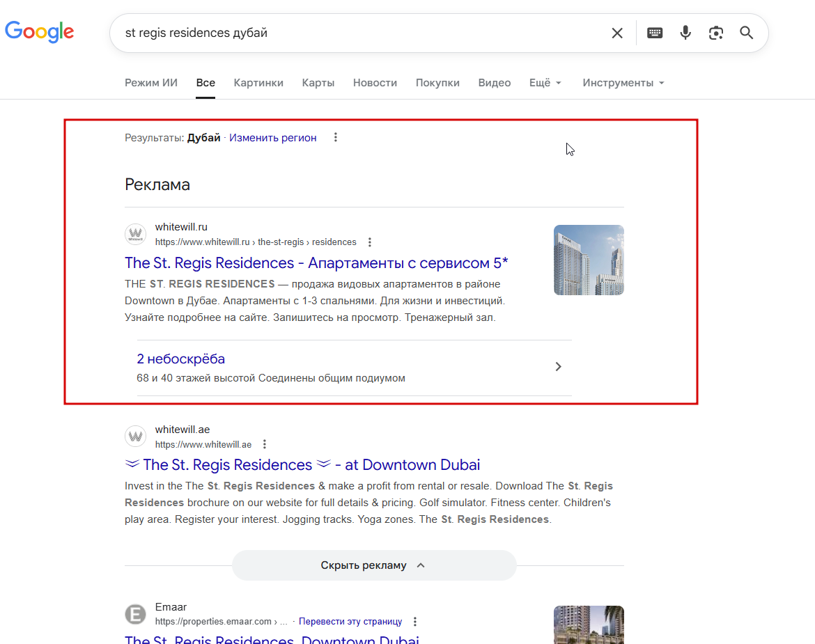Go to the Карты tab

(318, 83)
